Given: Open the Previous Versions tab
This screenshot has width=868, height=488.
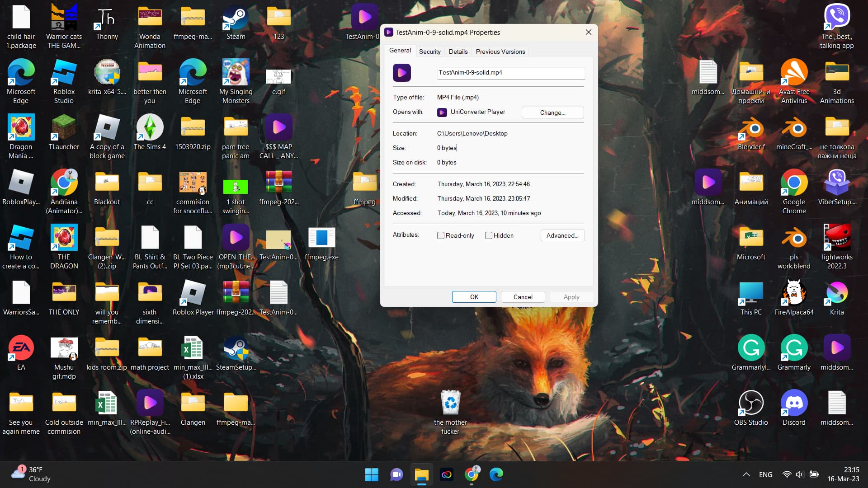Looking at the screenshot, I should [500, 52].
